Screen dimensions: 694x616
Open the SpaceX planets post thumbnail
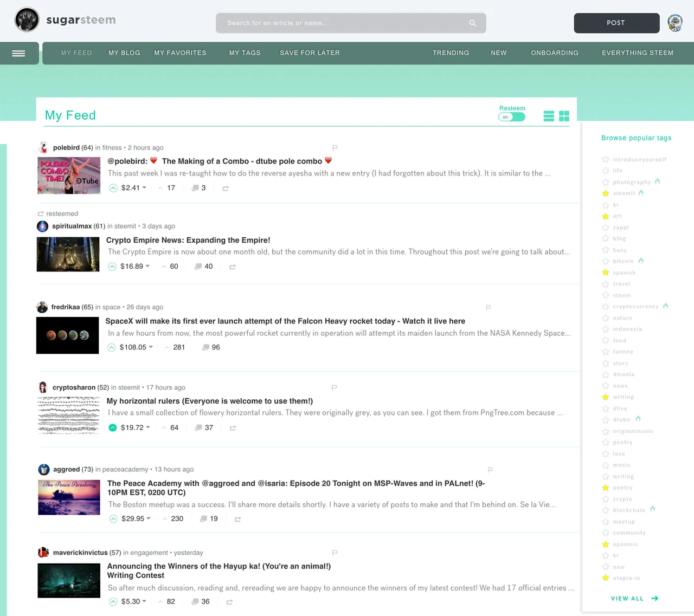click(x=68, y=335)
